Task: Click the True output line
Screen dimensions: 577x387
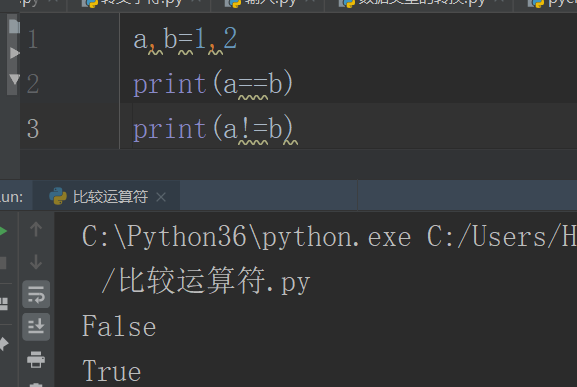Action: [111, 371]
